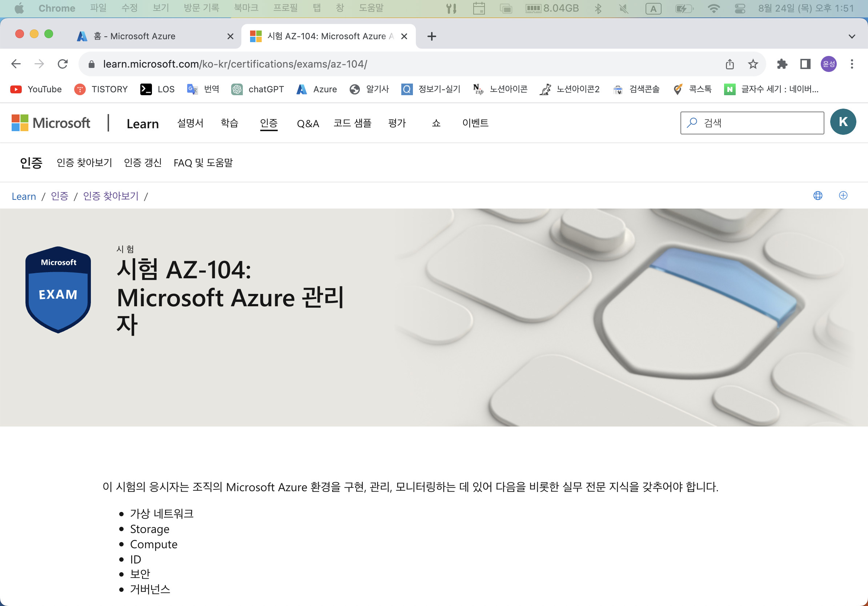Click the FAQ 및 도움말 link

click(x=203, y=163)
